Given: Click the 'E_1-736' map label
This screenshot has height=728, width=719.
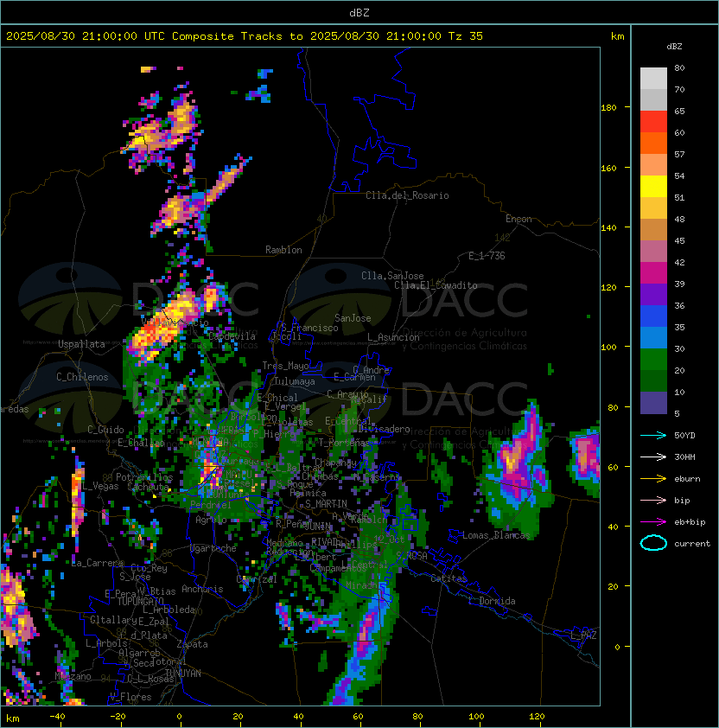Looking at the screenshot, I should click(487, 256).
